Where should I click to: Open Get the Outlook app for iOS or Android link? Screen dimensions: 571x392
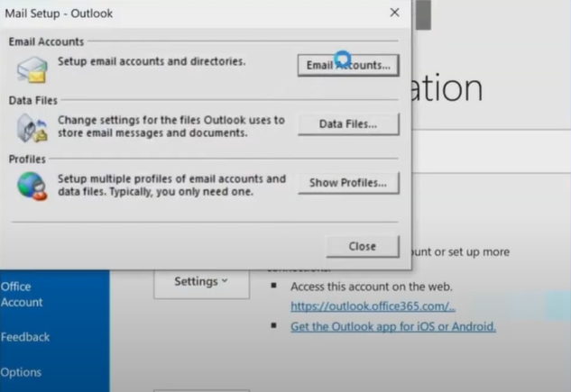393,326
